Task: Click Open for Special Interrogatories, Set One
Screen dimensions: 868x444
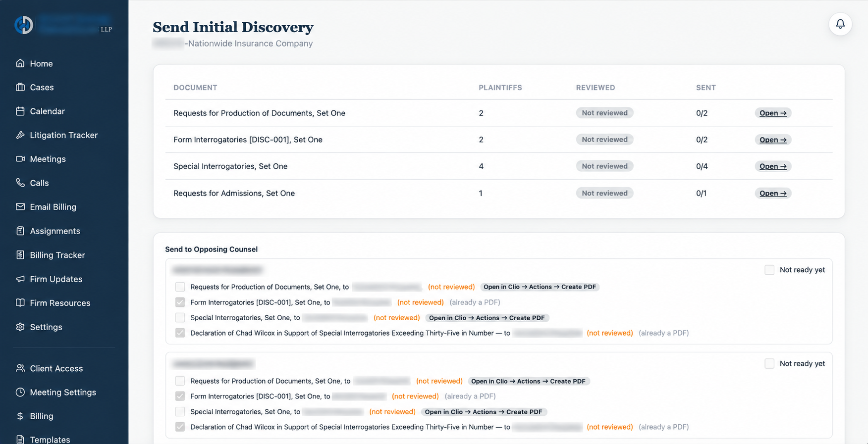Action: coord(773,166)
